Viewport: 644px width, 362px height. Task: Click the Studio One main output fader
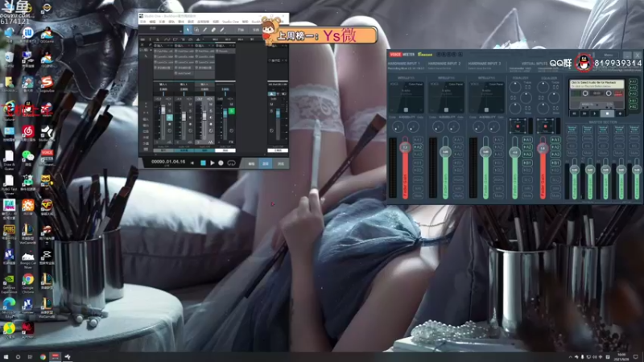click(278, 113)
